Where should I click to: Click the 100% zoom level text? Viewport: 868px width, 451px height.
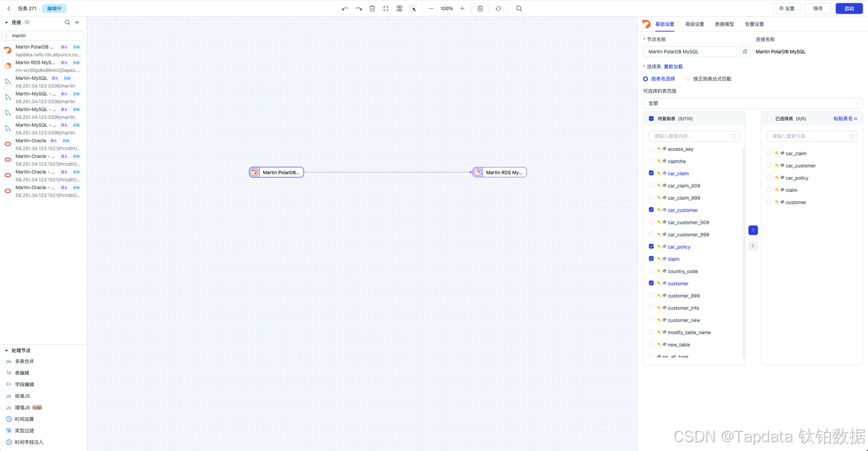tap(447, 9)
